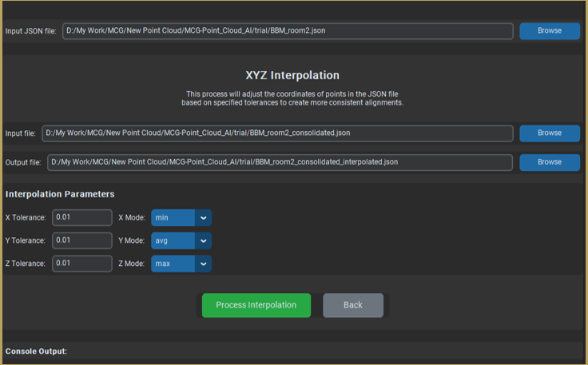Focus the X Tolerance input field
This screenshot has width=588, height=365.
(82, 217)
